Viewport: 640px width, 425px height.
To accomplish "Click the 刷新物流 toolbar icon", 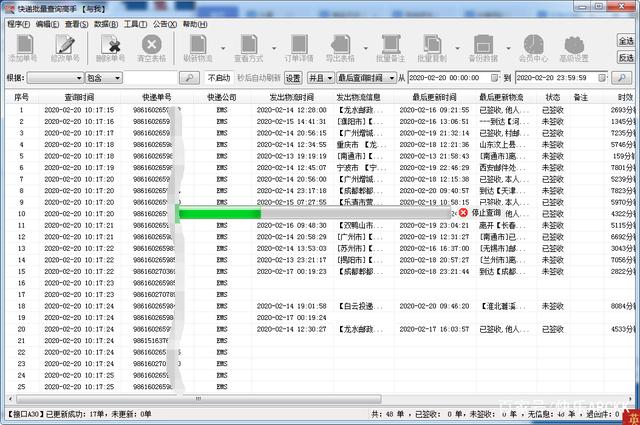I will pos(198,48).
